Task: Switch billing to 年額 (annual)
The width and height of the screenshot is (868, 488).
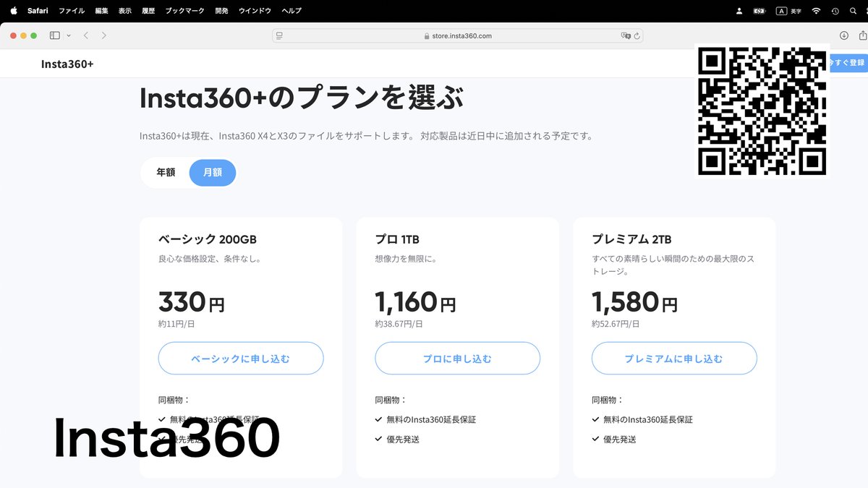Action: tap(165, 172)
